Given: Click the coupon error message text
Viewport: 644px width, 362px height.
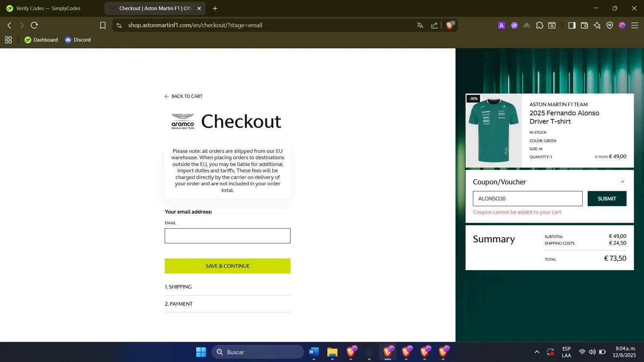Looking at the screenshot, I should pyautogui.click(x=517, y=212).
